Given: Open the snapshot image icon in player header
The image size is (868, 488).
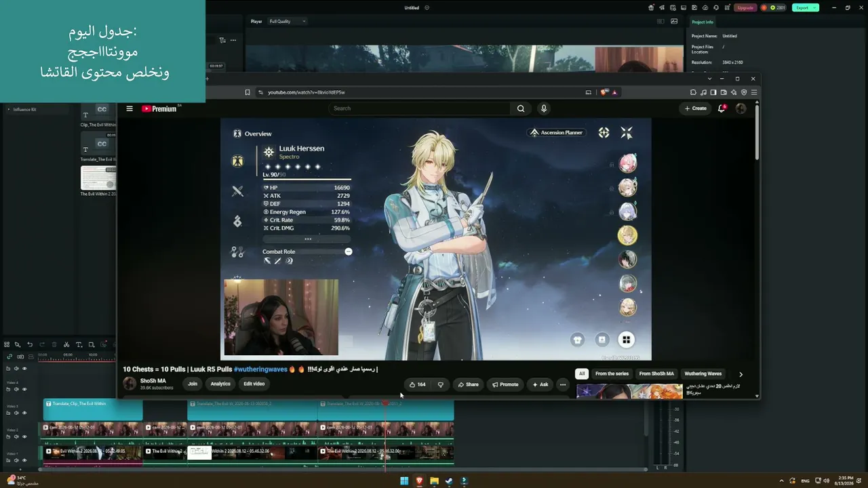Looking at the screenshot, I should 674,21.
